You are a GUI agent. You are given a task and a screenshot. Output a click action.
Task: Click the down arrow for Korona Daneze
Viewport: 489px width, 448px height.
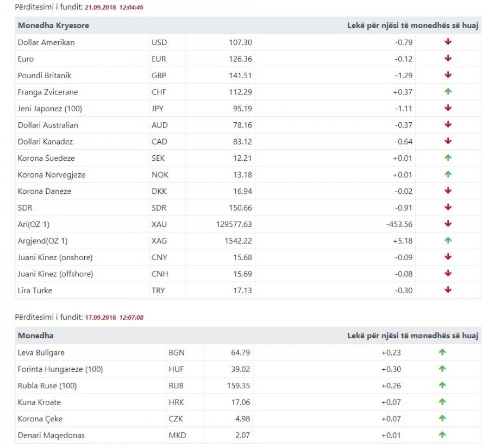tap(448, 191)
